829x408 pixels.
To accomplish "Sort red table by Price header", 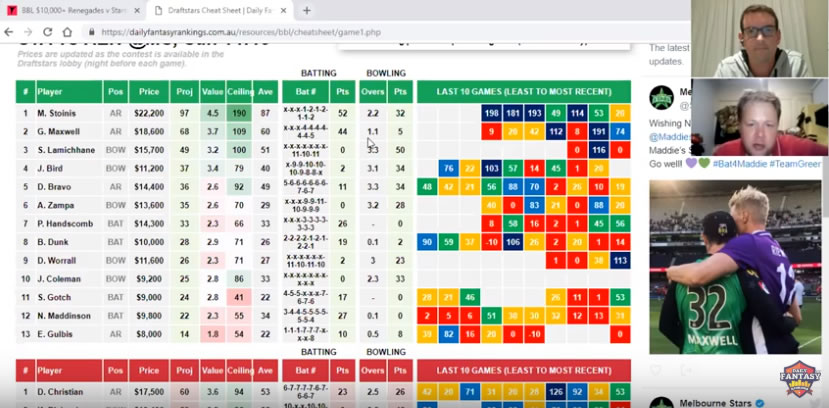I will coord(149,371).
